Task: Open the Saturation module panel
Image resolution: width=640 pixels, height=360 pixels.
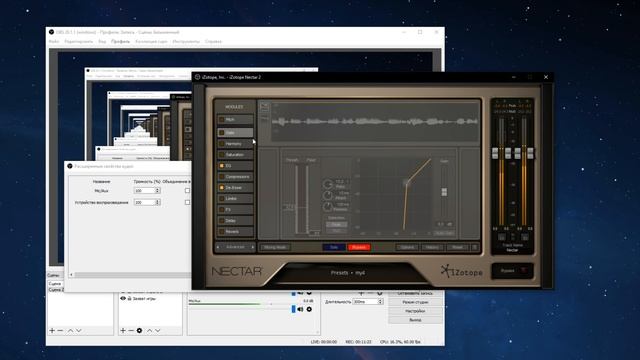Action: (x=235, y=155)
